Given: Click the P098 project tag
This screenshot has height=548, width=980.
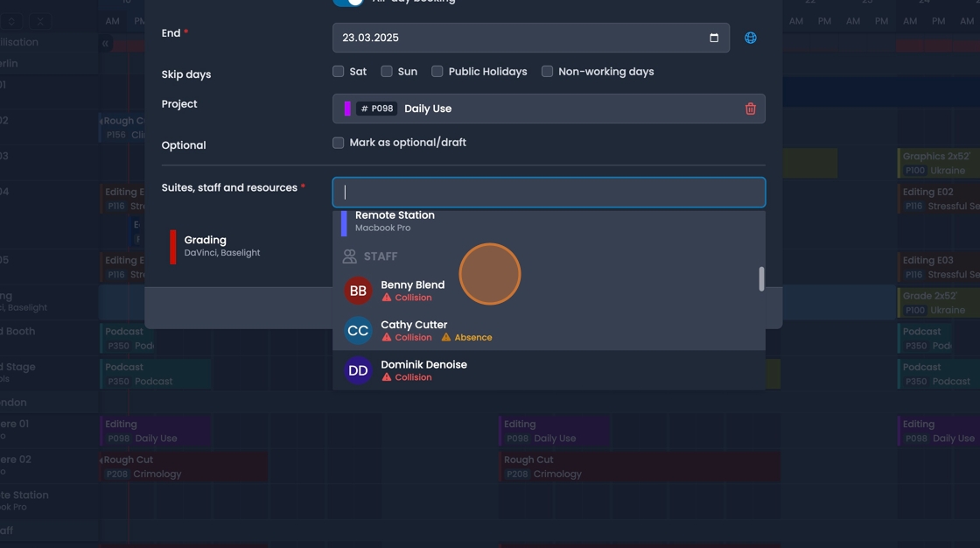Looking at the screenshot, I should (376, 109).
